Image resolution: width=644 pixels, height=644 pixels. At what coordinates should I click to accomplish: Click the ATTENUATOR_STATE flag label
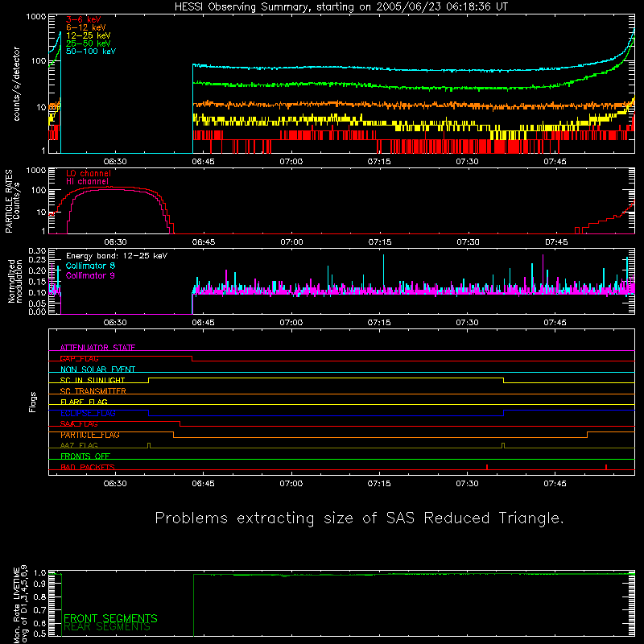[x=97, y=348]
